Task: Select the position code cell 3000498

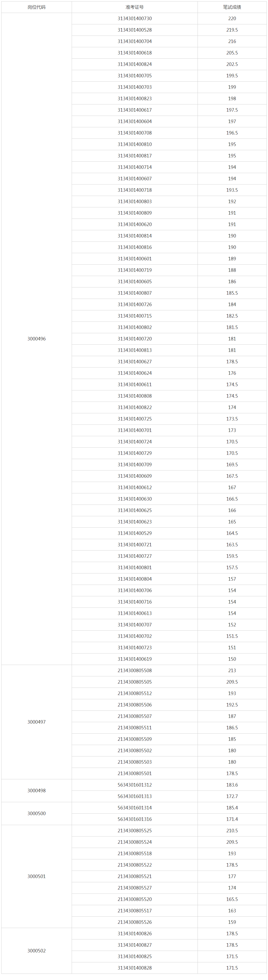Action: (37, 791)
